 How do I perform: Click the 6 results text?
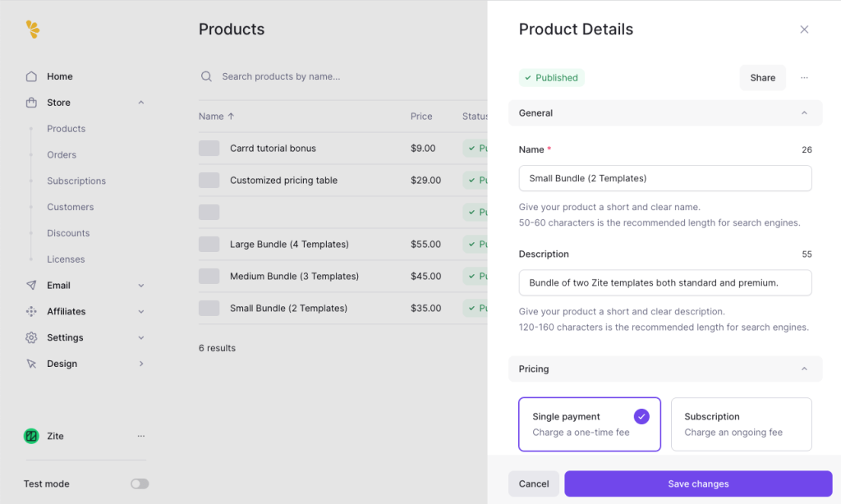(217, 348)
